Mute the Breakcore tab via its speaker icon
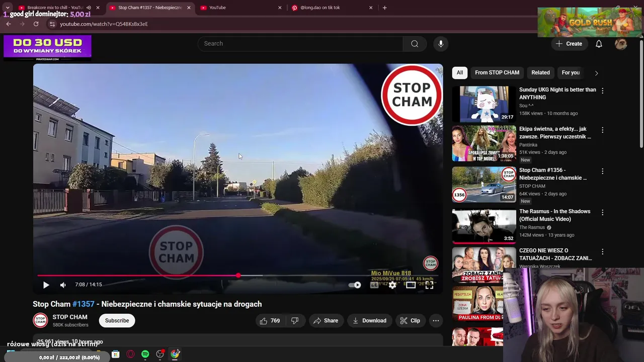Viewport: 644px width, 362px height. click(x=89, y=8)
